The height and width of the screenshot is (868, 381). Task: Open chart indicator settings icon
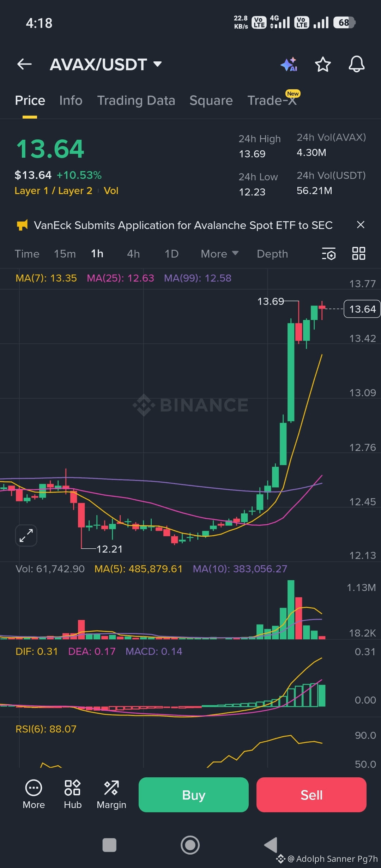(x=328, y=254)
